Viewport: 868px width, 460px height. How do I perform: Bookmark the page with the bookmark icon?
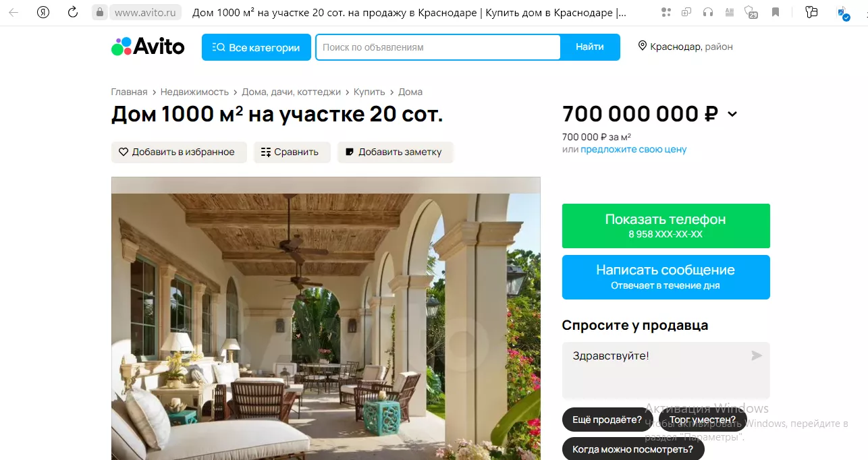pos(776,12)
